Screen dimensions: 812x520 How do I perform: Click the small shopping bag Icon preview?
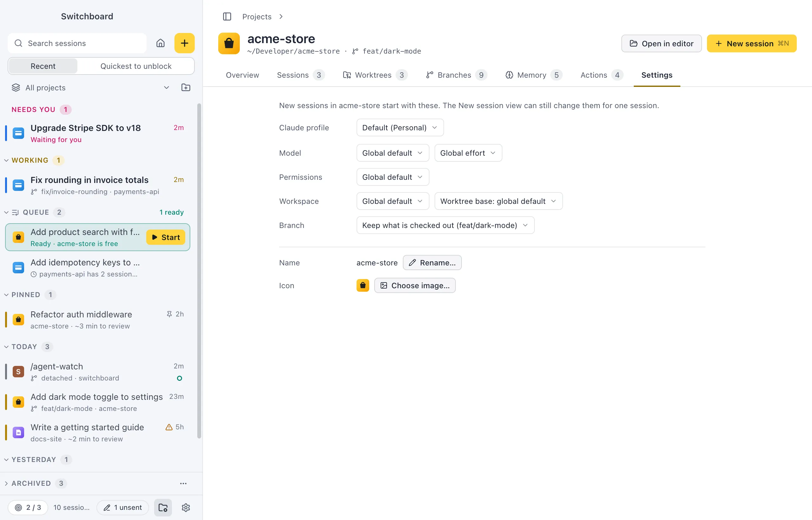[x=363, y=285]
